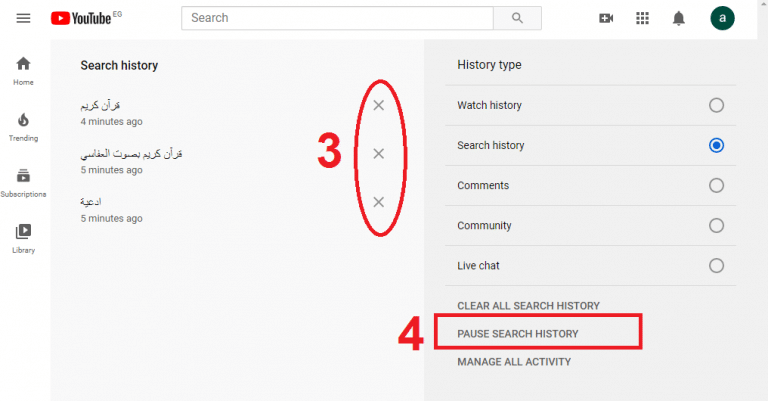
Task: Go to Home in sidebar
Action: coord(23,71)
